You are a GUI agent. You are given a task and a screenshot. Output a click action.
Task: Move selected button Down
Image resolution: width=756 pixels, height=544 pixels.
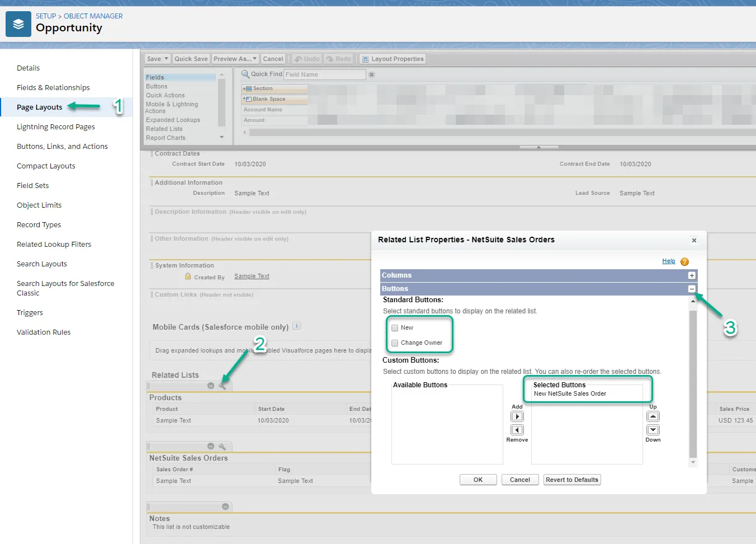653,430
